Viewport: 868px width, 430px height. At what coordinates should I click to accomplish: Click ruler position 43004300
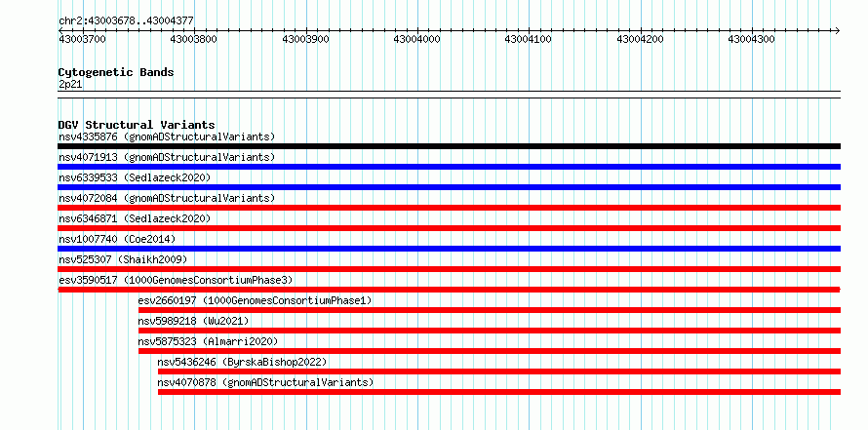tap(751, 39)
